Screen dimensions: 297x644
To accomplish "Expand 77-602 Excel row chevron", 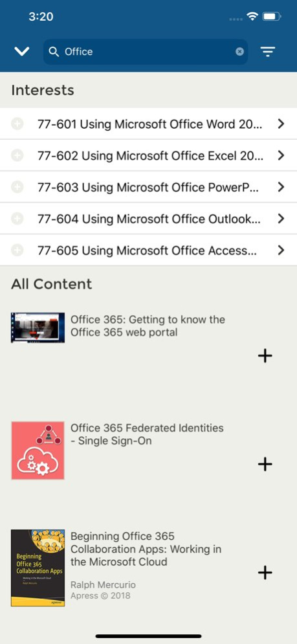I will coord(281,155).
